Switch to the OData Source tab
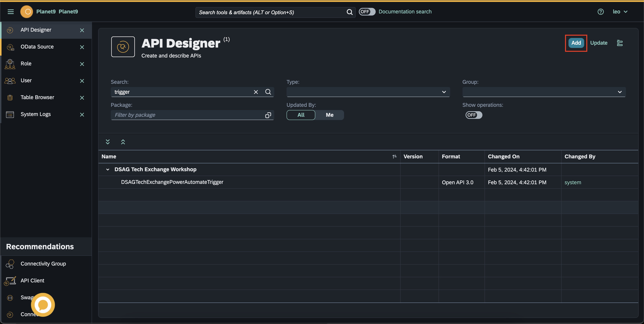The height and width of the screenshot is (324, 644). pos(37,47)
